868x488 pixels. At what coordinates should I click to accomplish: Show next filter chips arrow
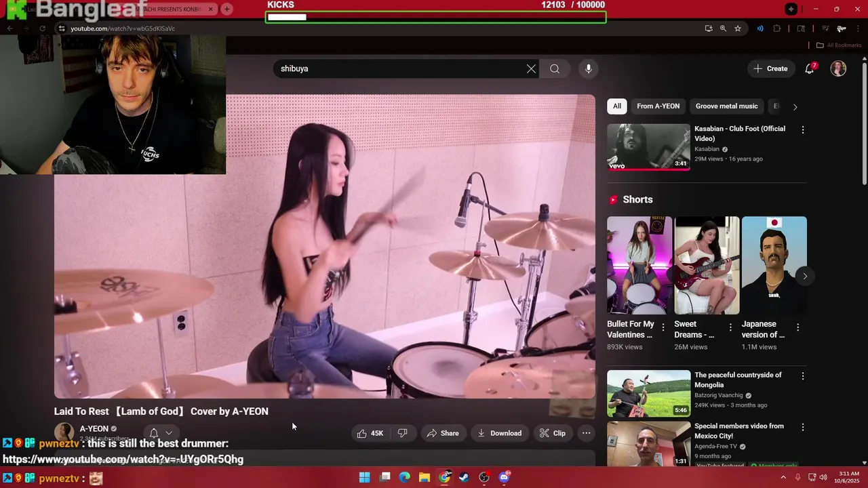click(795, 106)
